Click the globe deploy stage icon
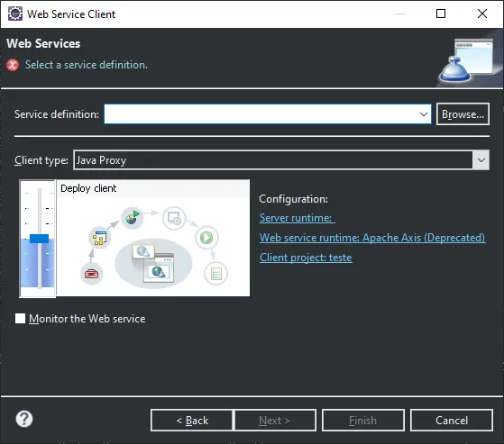This screenshot has width=504, height=444. pos(132,218)
